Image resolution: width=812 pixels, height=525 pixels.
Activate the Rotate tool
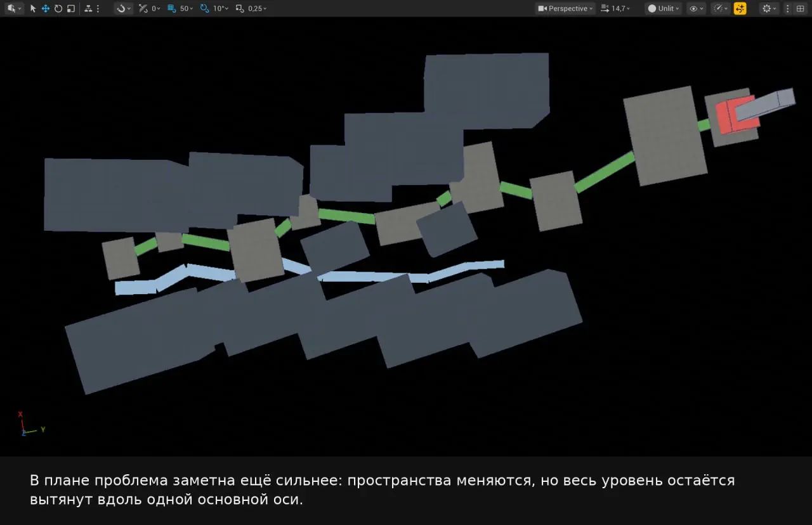pyautogui.click(x=58, y=8)
